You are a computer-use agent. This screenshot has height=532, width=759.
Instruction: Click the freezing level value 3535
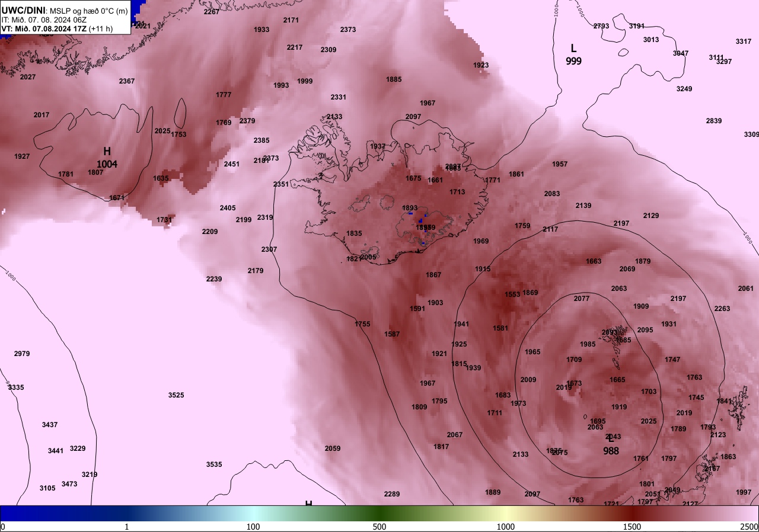tap(214, 464)
